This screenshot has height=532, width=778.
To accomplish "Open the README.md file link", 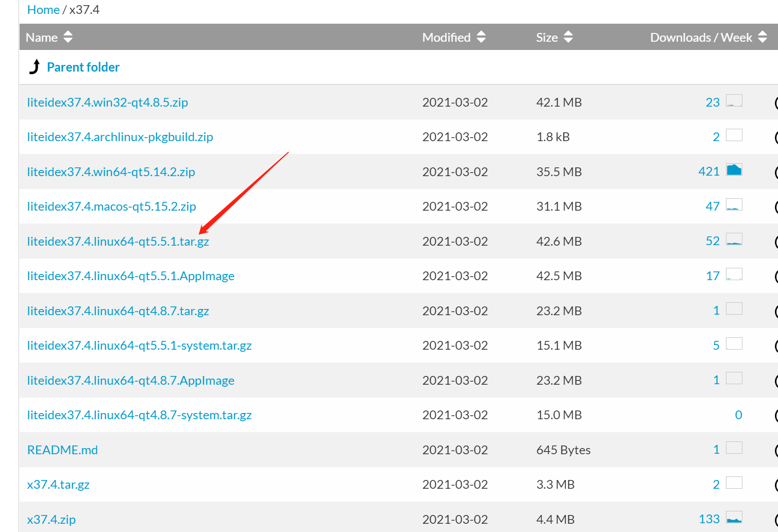I will pos(62,449).
